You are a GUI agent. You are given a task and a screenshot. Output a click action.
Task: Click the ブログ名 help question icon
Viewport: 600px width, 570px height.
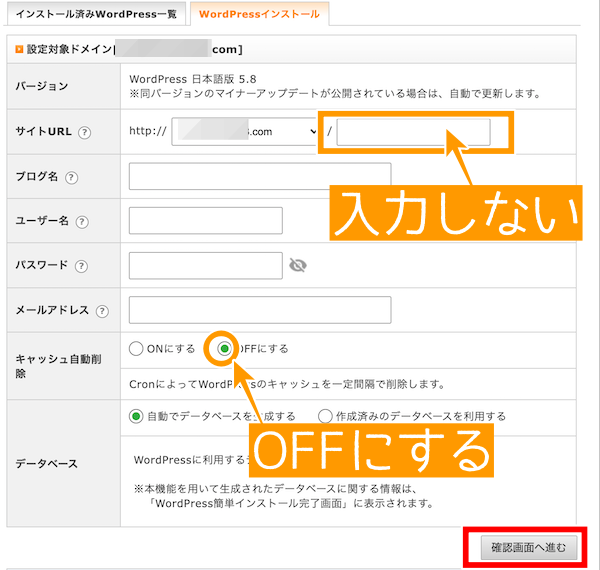[71, 178]
